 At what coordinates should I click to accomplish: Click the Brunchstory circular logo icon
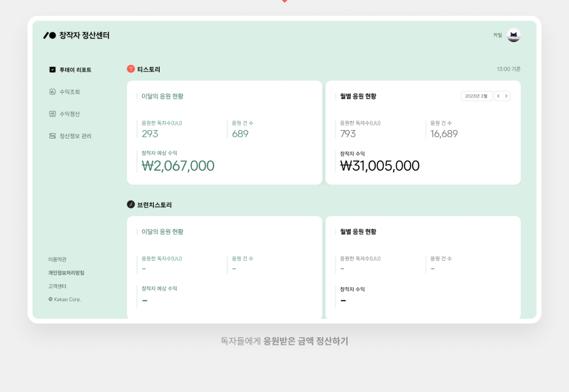(x=130, y=204)
